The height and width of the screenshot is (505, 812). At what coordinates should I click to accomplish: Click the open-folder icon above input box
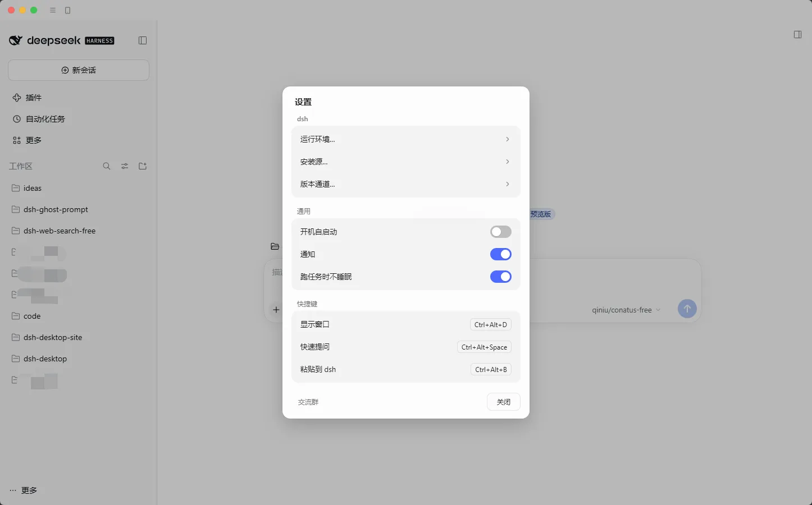pyautogui.click(x=275, y=246)
